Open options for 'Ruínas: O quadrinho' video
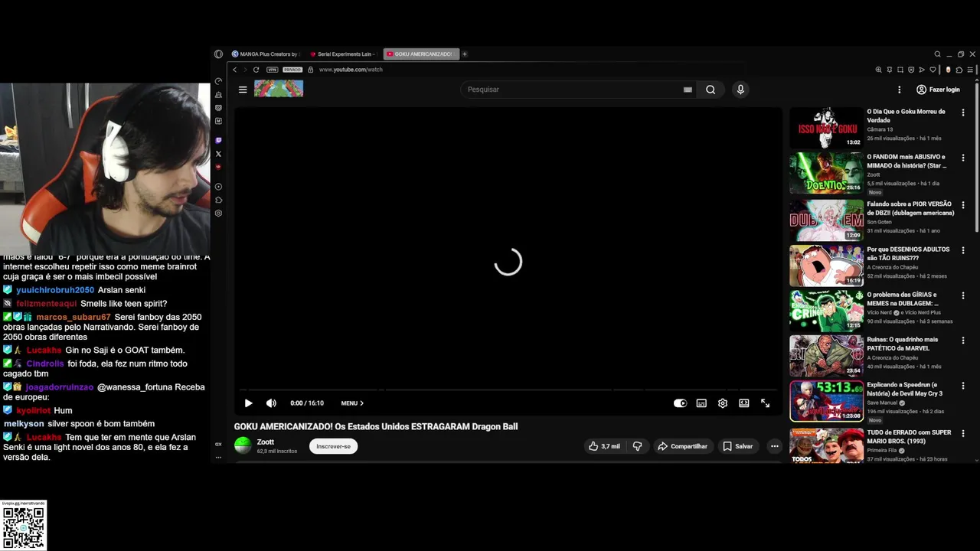 [x=963, y=341]
